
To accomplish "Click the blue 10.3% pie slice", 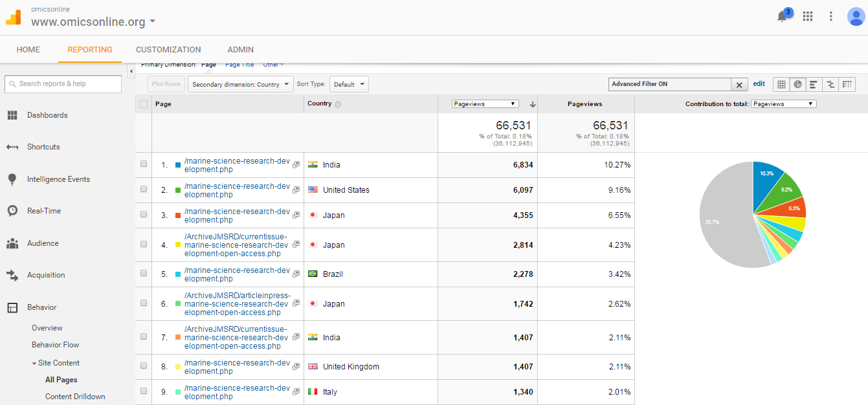I will click(765, 181).
